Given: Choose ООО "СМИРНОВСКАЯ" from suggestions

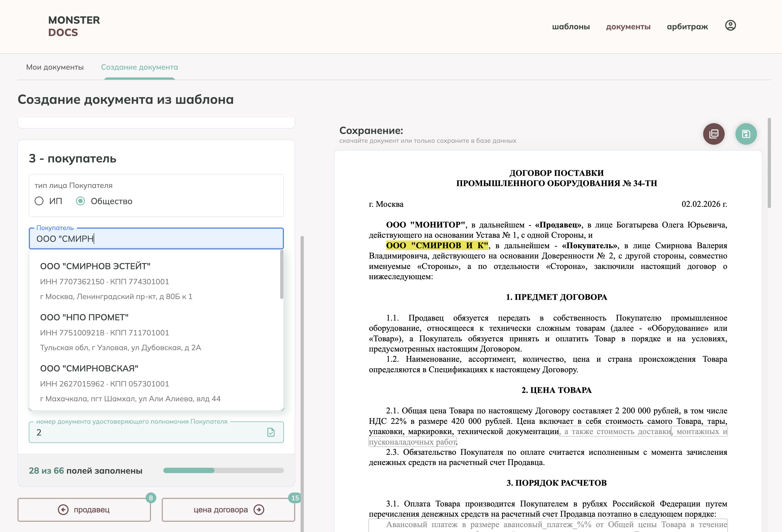Looking at the screenshot, I should tap(156, 383).
